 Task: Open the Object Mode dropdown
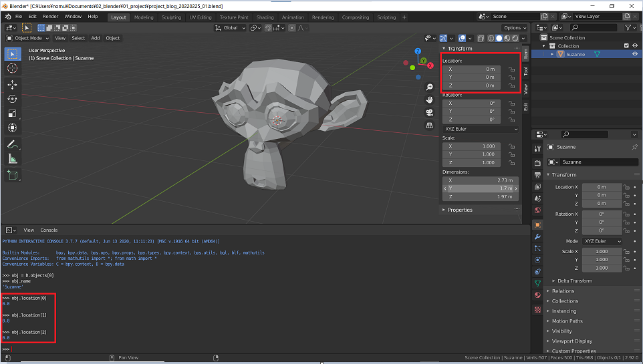tap(27, 38)
